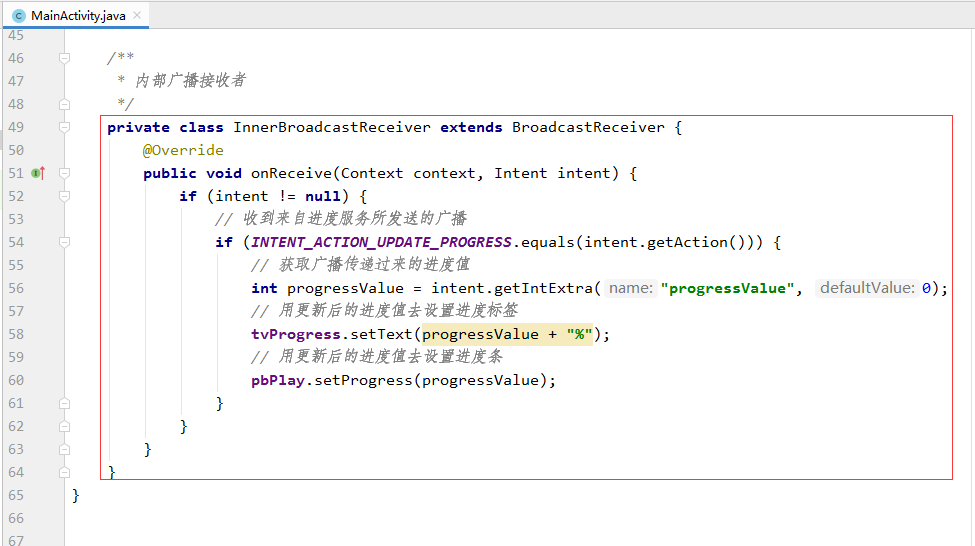Click the tvProgress field reference

[x=295, y=334]
